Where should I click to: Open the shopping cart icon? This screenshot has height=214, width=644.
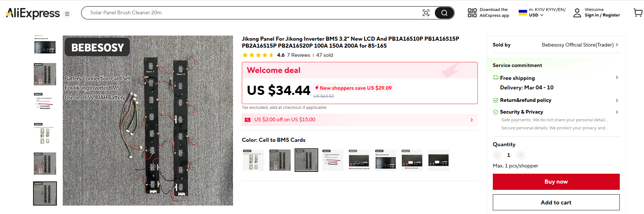tap(638, 13)
